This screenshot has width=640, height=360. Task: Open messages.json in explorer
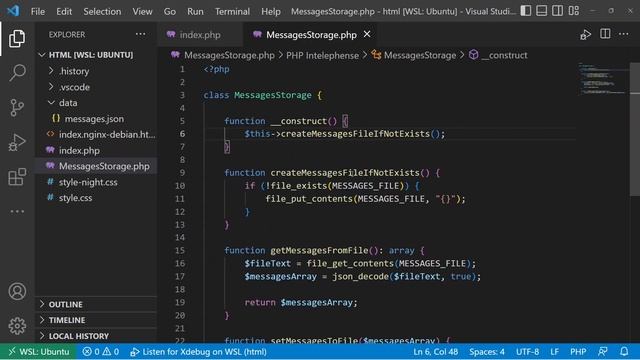tap(96, 119)
